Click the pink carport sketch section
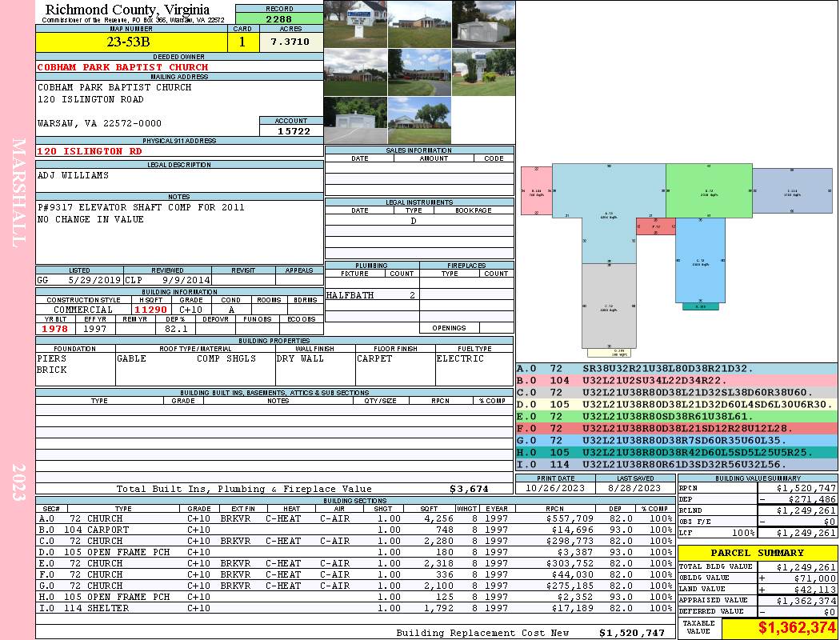840x640 pixels. 536,190
